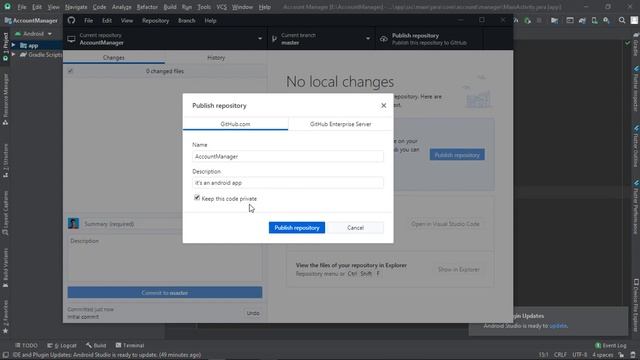Click the UTF-8 encoding selector
Image resolution: width=640 pixels, height=360 pixels.
580,355
